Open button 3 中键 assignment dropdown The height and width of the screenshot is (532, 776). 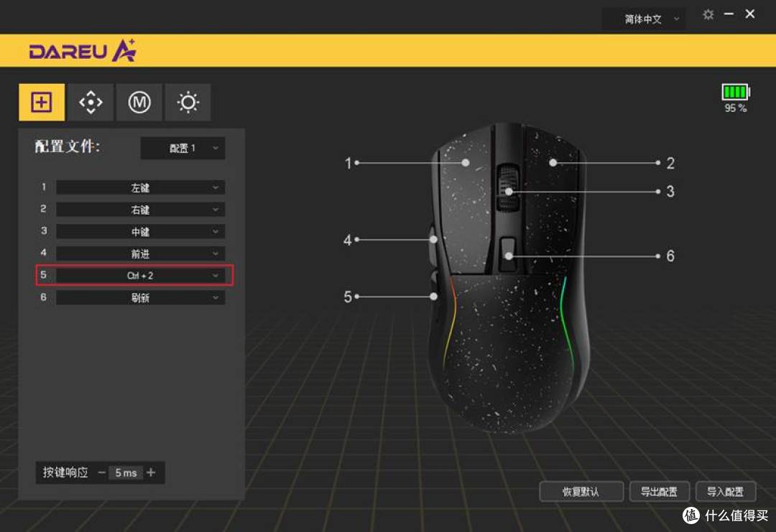coord(141,231)
